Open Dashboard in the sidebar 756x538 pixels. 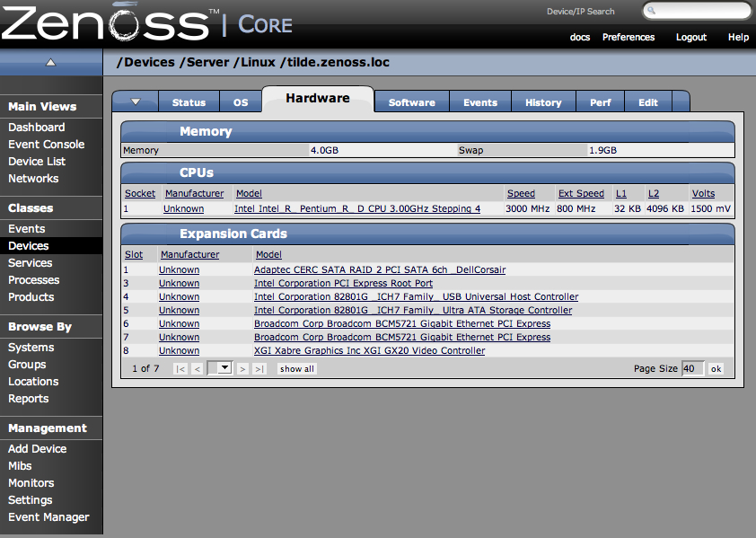[36, 128]
